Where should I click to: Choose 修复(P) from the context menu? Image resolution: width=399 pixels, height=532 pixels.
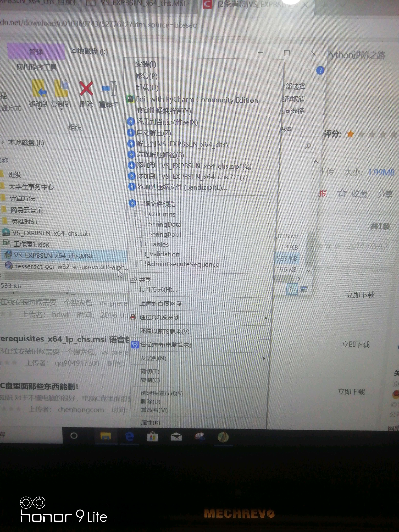146,76
